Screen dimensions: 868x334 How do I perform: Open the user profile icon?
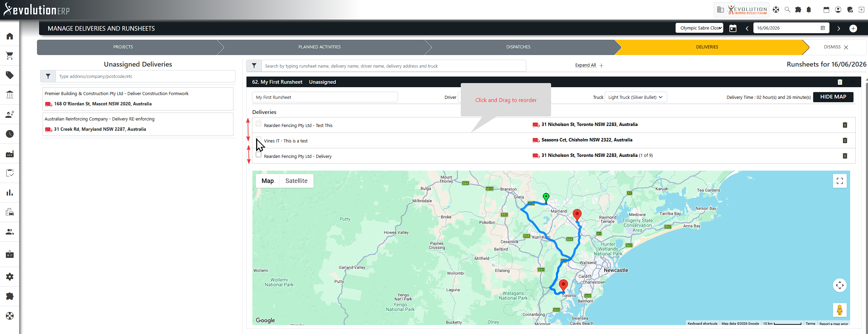point(838,10)
